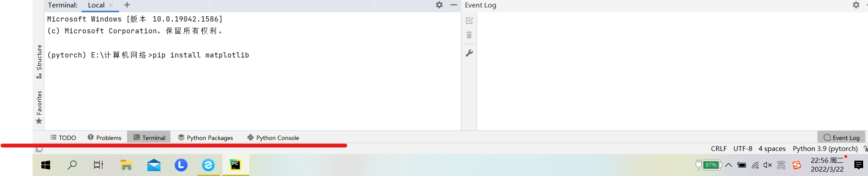Open Terminal settings gear icon
The image size is (868, 176).
[439, 5]
